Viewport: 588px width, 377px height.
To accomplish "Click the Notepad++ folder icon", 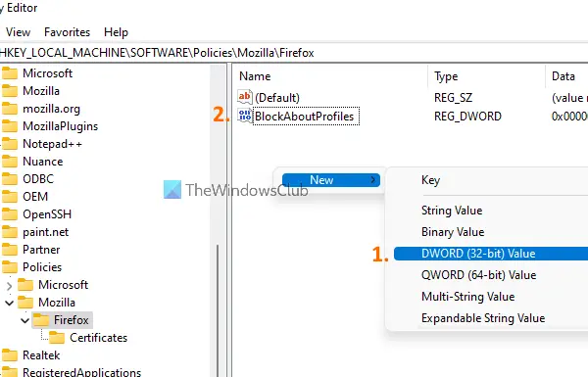I will click(10, 144).
